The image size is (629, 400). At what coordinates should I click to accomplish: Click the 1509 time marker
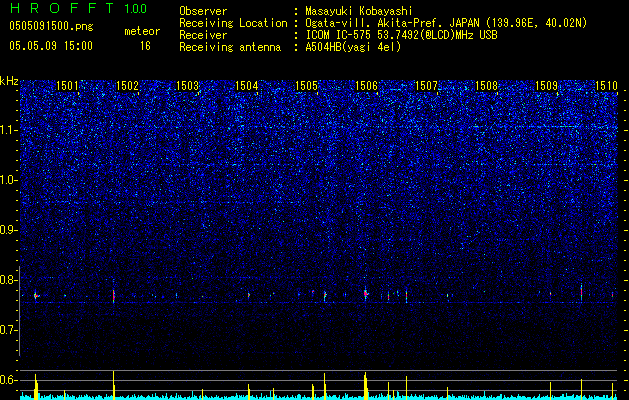[546, 85]
